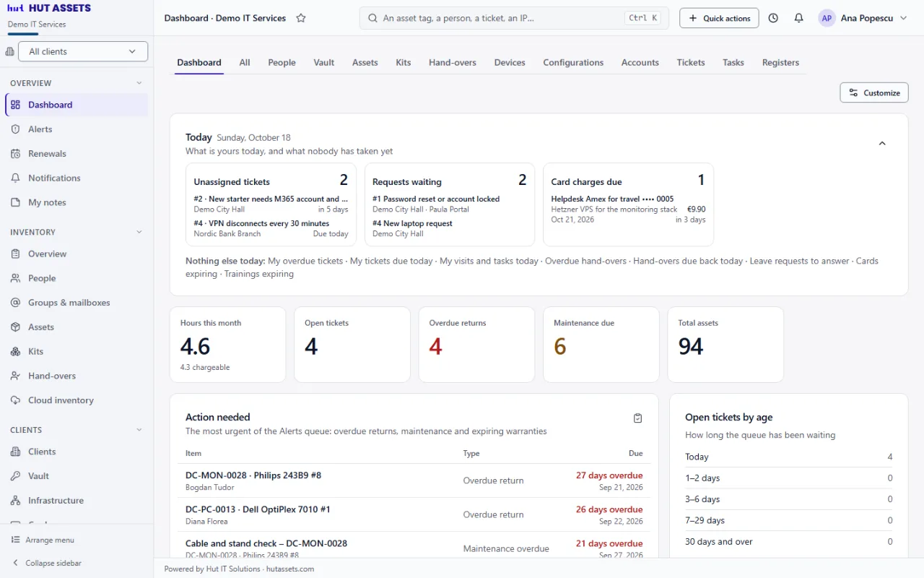924x578 pixels.
Task: Click the My notes icon
Action: pyautogui.click(x=15, y=203)
